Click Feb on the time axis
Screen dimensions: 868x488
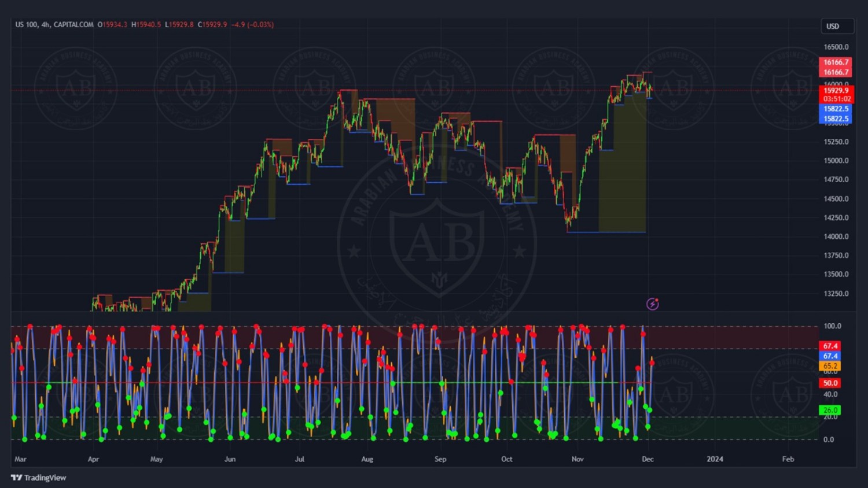click(x=788, y=459)
